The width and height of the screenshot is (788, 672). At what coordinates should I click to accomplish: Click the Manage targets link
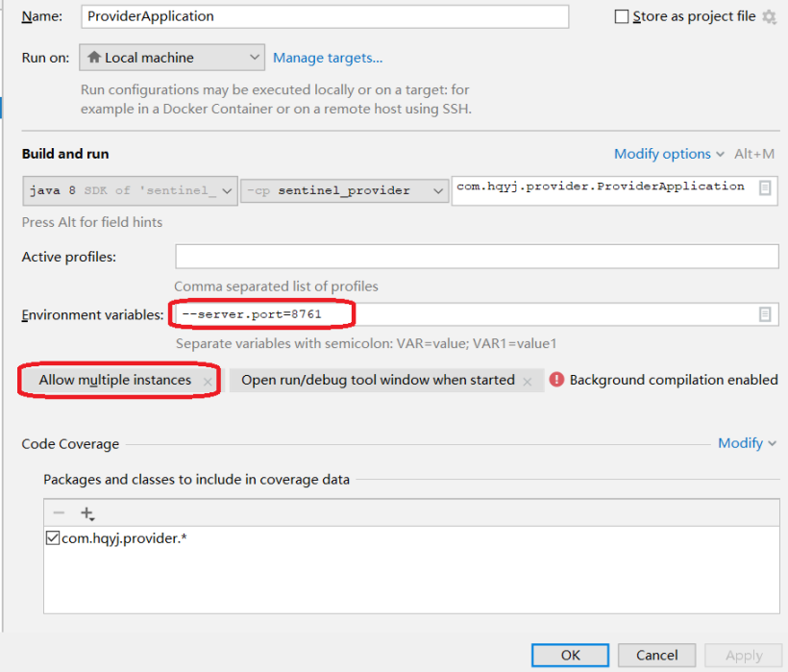(x=328, y=58)
